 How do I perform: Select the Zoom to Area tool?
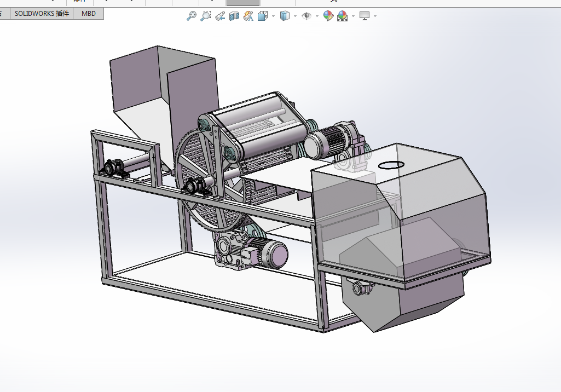pos(205,16)
